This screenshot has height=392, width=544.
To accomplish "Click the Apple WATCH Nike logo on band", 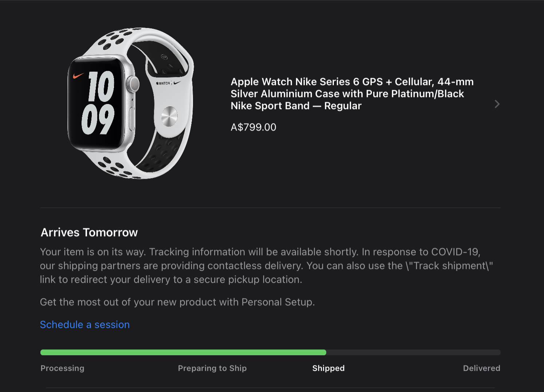I will tap(168, 83).
